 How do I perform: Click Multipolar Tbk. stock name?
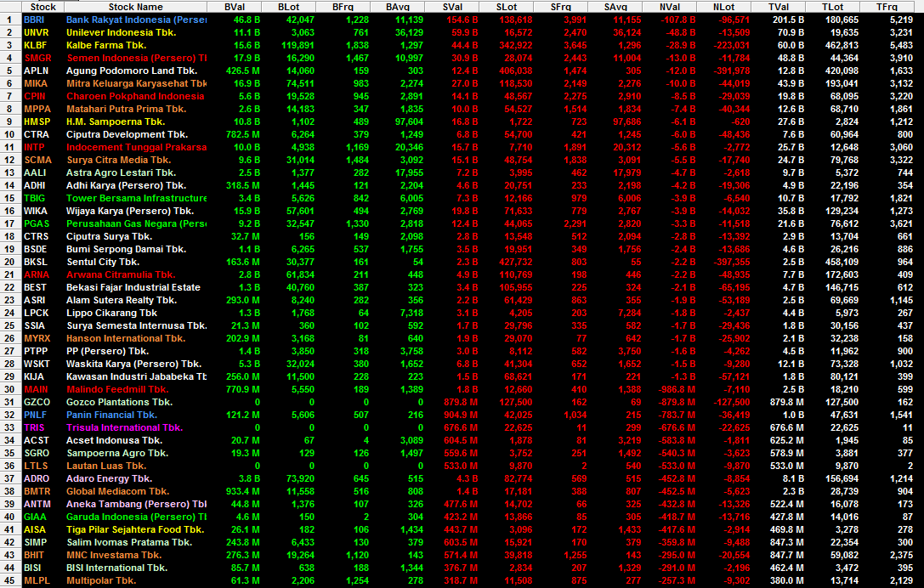[x=101, y=581]
